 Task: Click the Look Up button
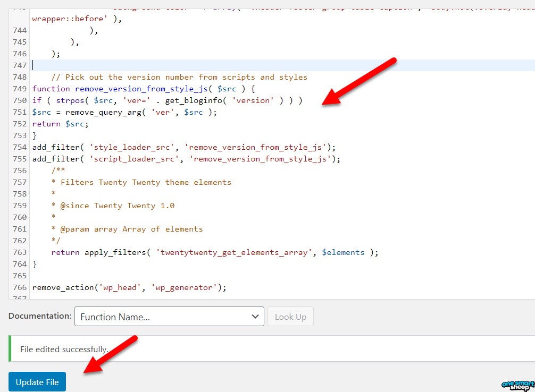click(x=290, y=316)
